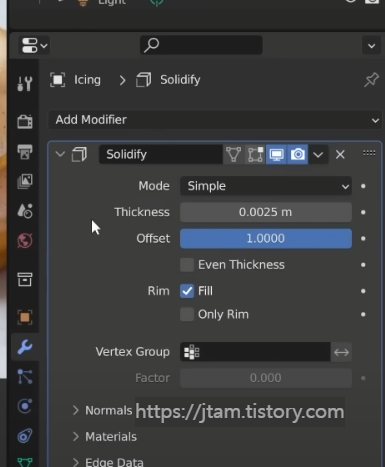Toggle render display of Solidify
The image size is (385, 467).
(298, 154)
